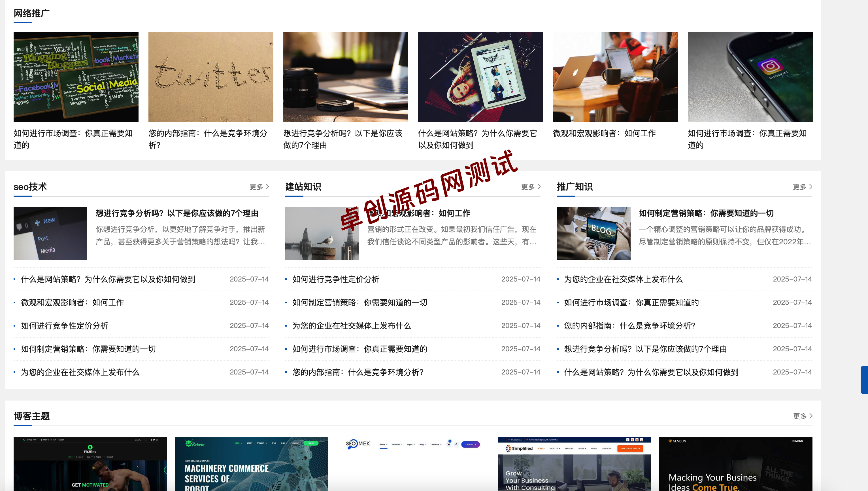The width and height of the screenshot is (868, 491).
Task: Click excerpt 一个精心调整的营销策略 in 推广知识
Action: pos(725,236)
